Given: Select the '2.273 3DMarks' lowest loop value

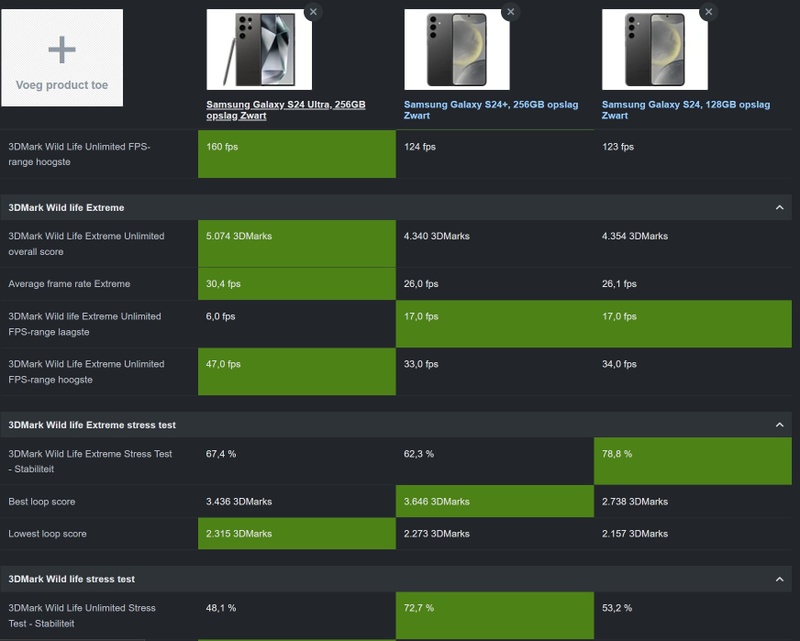Looking at the screenshot, I should point(436,533).
